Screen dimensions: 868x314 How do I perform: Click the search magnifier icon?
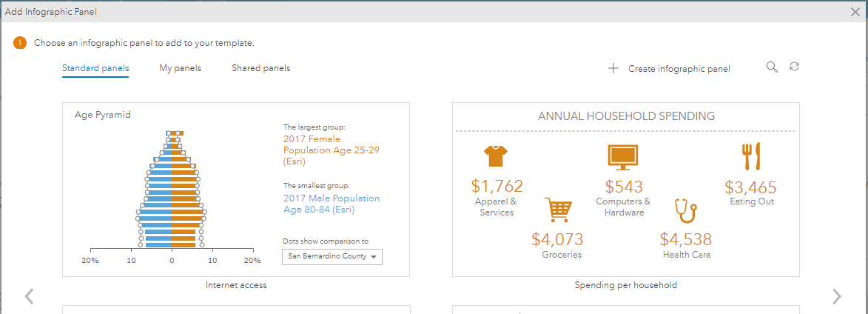772,67
